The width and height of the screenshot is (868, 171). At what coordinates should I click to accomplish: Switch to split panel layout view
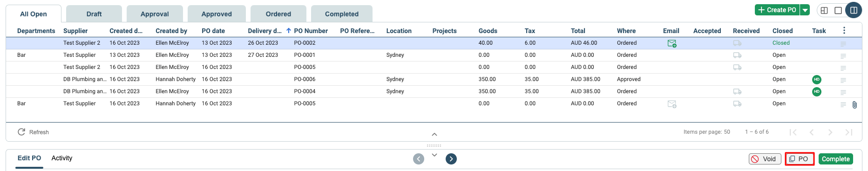pos(853,10)
